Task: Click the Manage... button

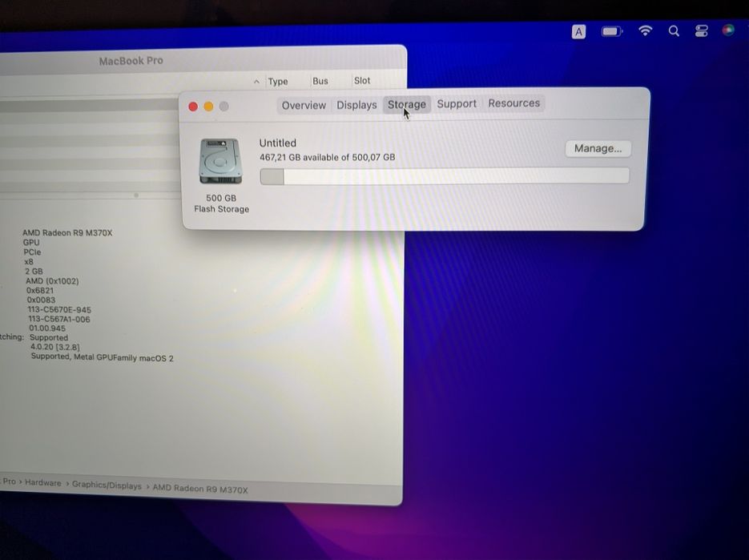Action: 598,148
